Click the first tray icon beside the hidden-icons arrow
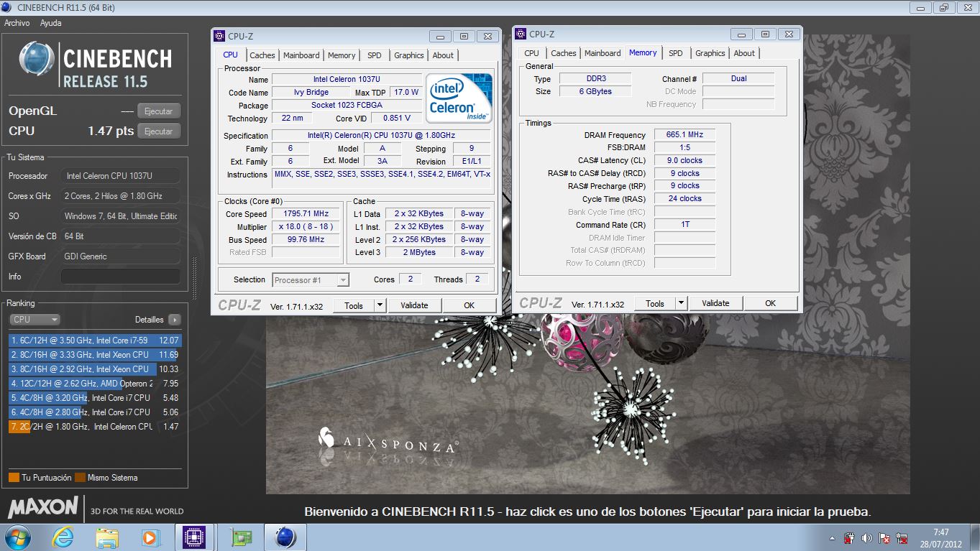Viewport: 980px width, 551px height. coord(849,538)
